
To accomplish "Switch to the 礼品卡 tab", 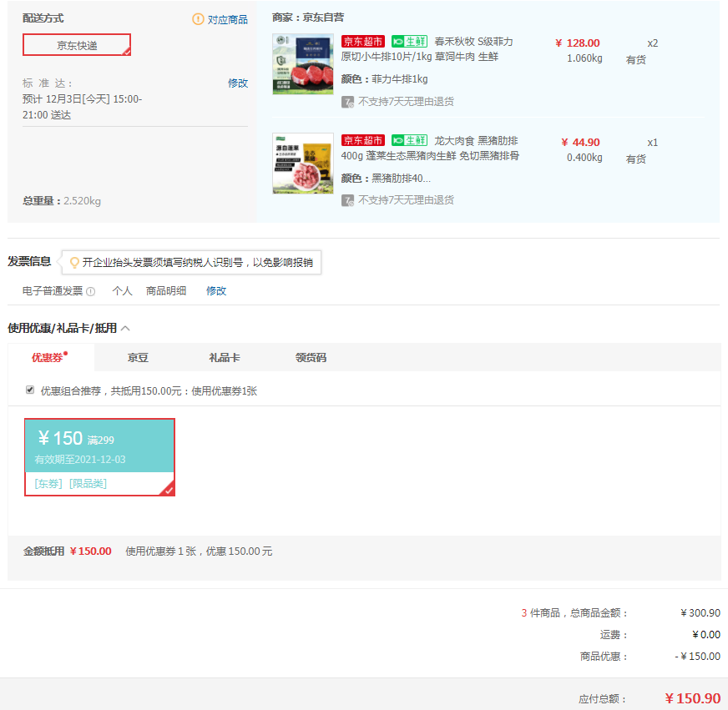I will pyautogui.click(x=225, y=357).
